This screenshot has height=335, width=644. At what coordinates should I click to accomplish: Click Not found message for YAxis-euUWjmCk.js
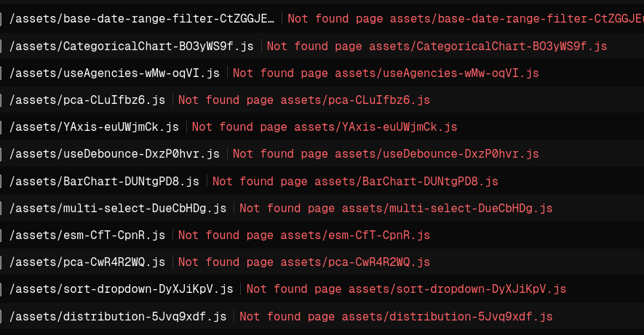pyautogui.click(x=325, y=126)
